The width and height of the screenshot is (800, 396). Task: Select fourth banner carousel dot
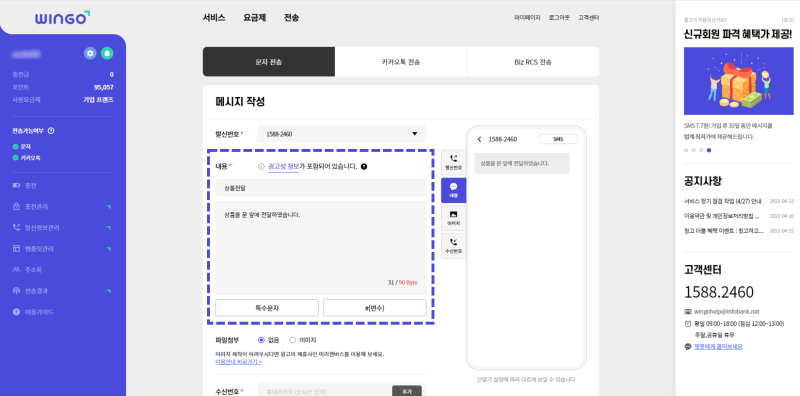pyautogui.click(x=709, y=150)
